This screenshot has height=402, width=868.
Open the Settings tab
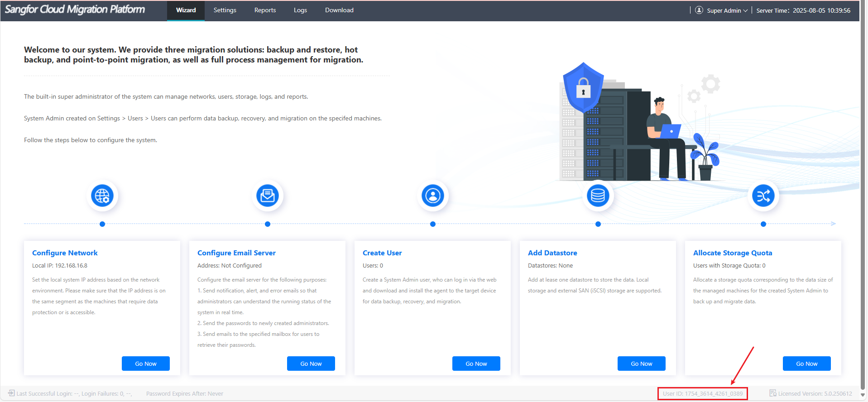tap(225, 10)
